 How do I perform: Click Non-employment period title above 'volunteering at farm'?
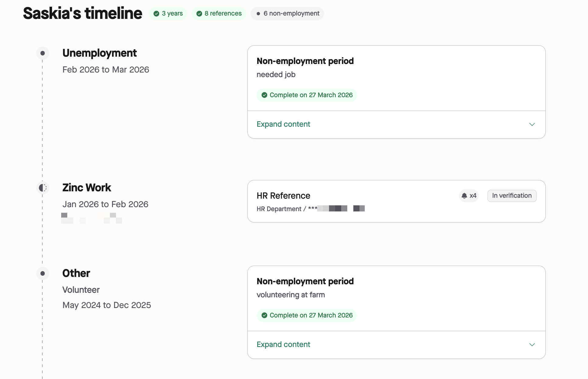pyautogui.click(x=305, y=281)
